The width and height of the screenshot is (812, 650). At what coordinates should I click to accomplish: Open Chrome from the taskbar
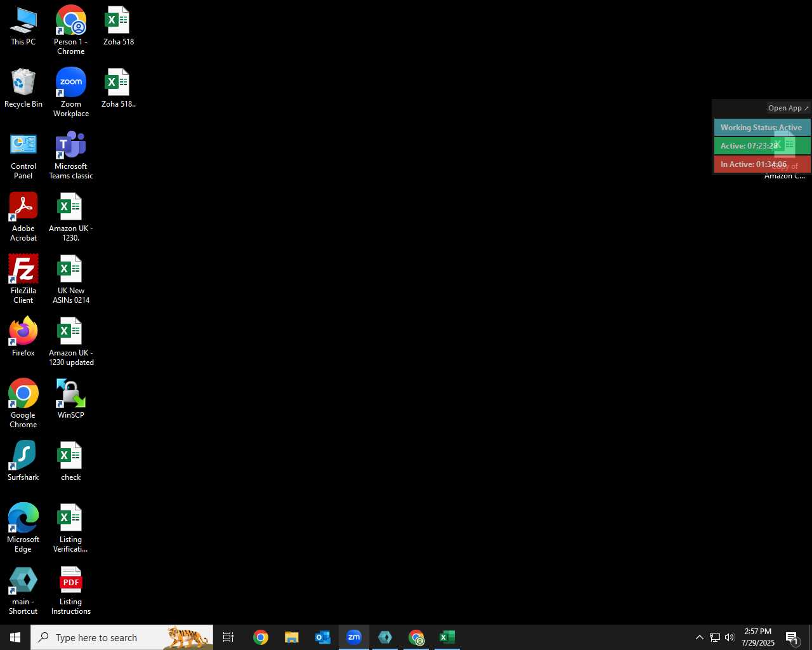click(x=261, y=637)
